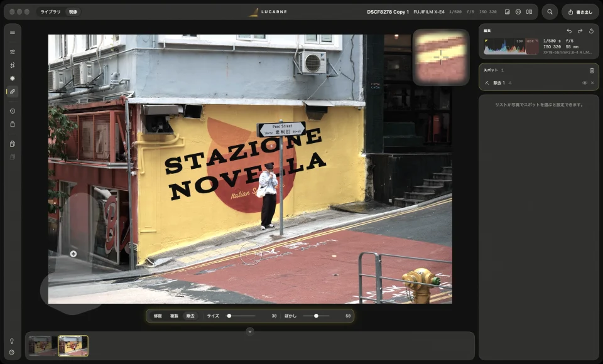Select the first filmstrip thumbnail
The height and width of the screenshot is (364, 603).
point(42,346)
